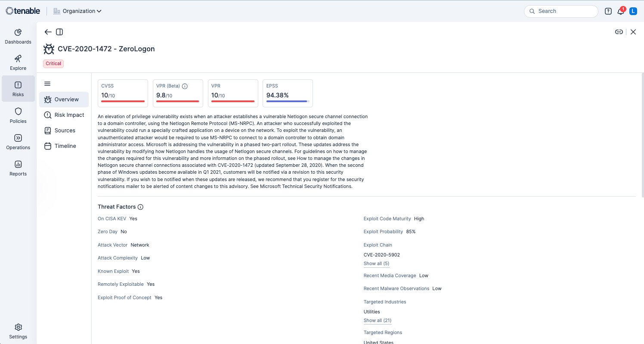Open the Dashboards sidebar icon
The image size is (644, 344).
18,33
